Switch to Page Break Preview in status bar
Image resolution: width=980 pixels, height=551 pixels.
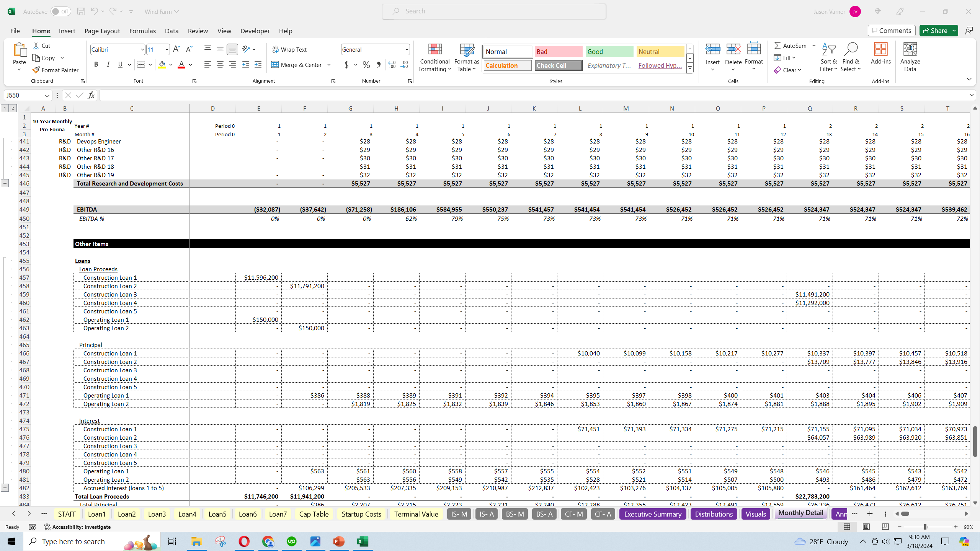885,527
